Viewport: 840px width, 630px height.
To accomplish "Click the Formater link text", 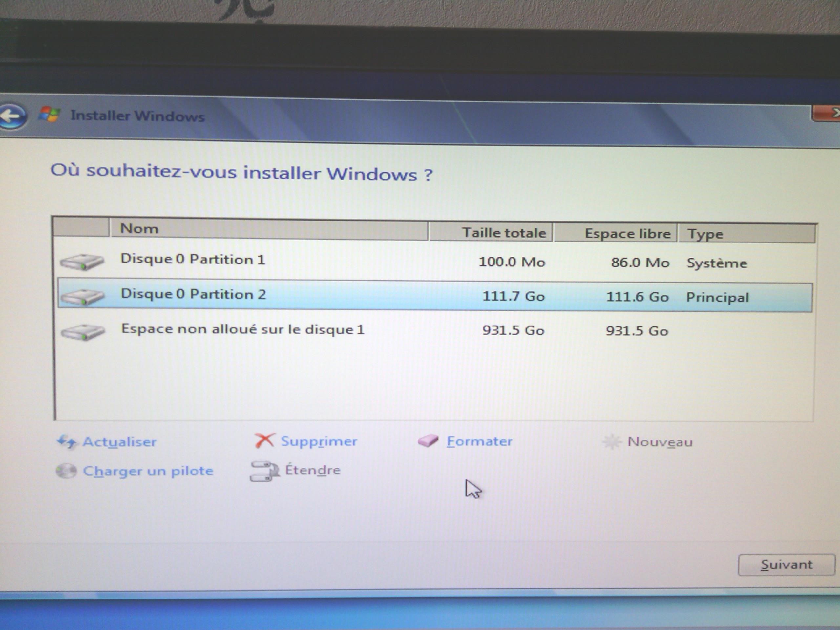I will (x=479, y=441).
